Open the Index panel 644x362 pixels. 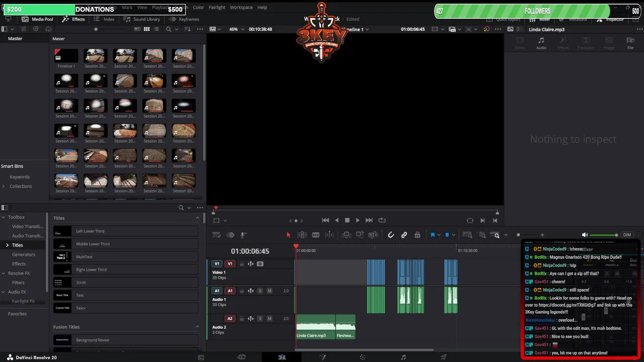[104, 19]
